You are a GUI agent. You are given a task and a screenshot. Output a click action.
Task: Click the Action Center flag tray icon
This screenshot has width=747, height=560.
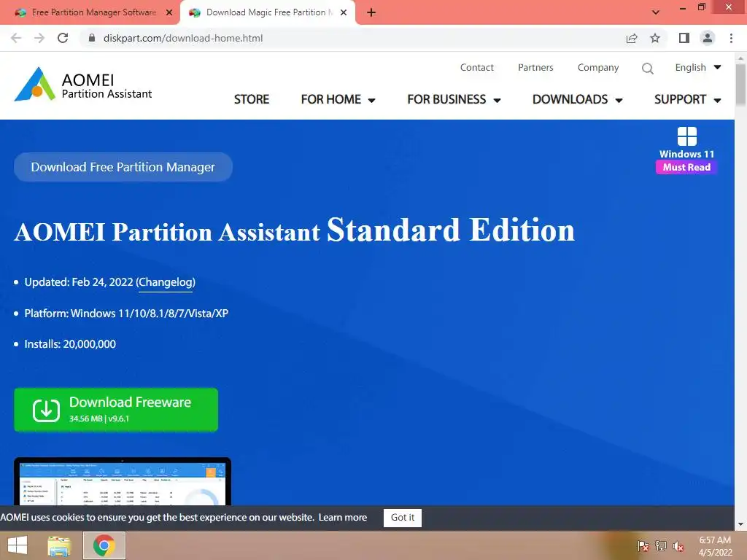click(643, 546)
